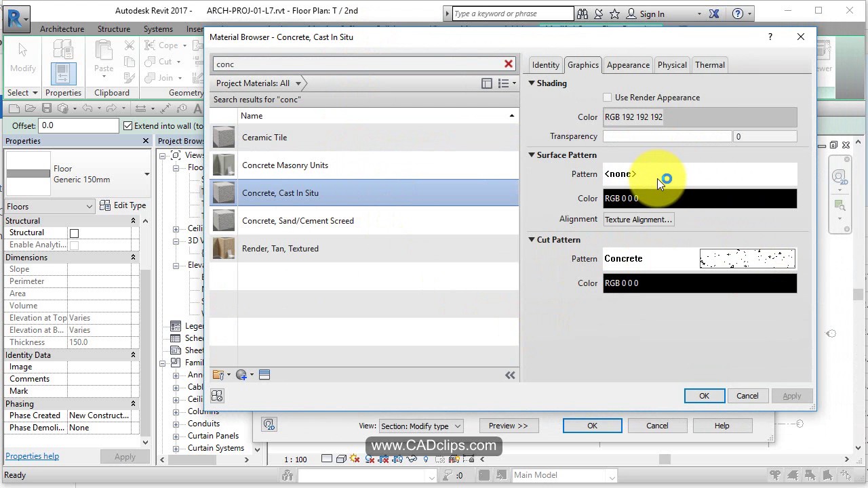Click Cancel in the Material Browser
This screenshot has height=488, width=868.
(747, 396)
